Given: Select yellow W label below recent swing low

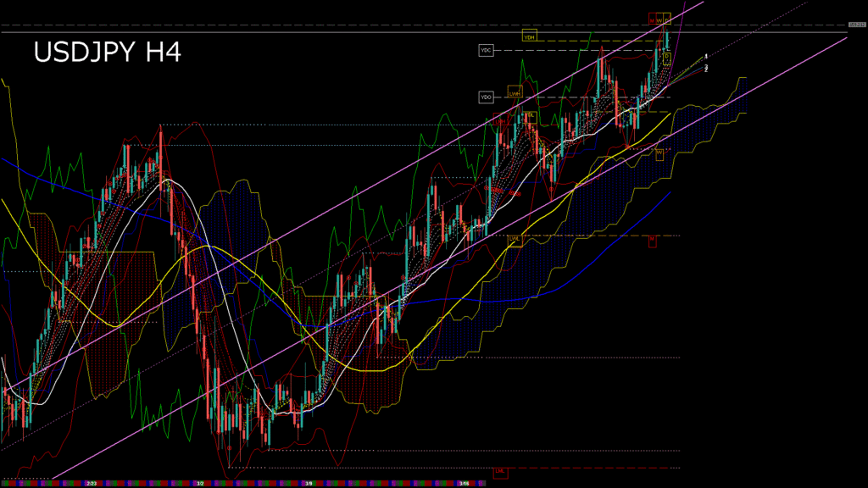Looking at the screenshot, I should [659, 152].
